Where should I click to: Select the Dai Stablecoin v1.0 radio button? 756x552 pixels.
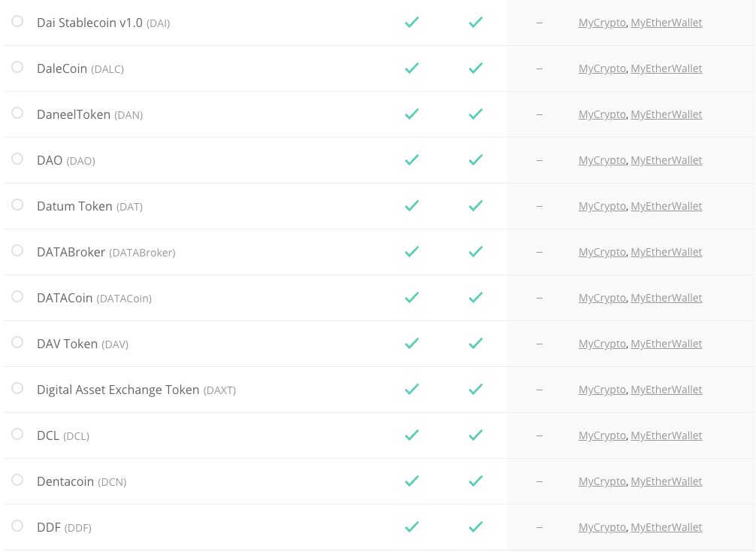pos(17,21)
